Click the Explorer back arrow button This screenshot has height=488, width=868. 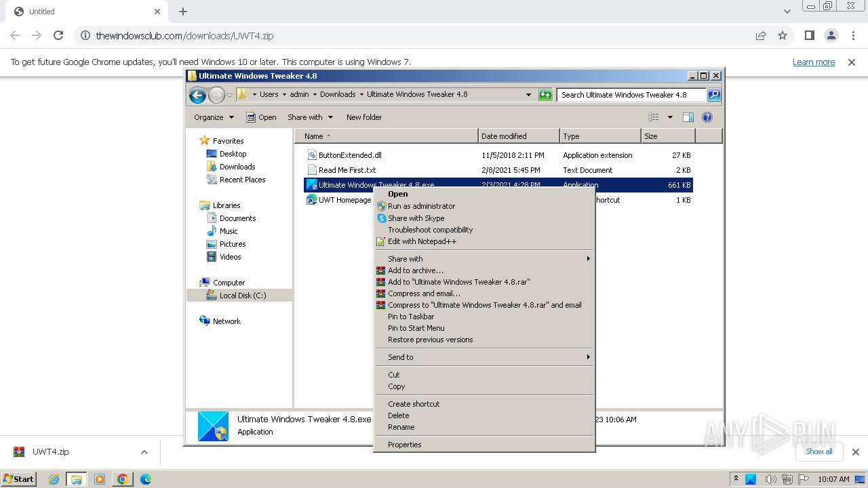pos(197,95)
